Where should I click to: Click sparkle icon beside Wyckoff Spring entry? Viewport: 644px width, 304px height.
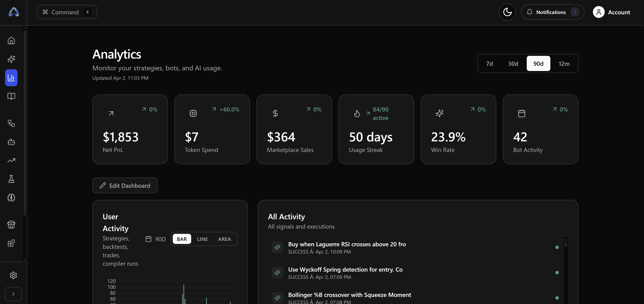pyautogui.click(x=277, y=273)
